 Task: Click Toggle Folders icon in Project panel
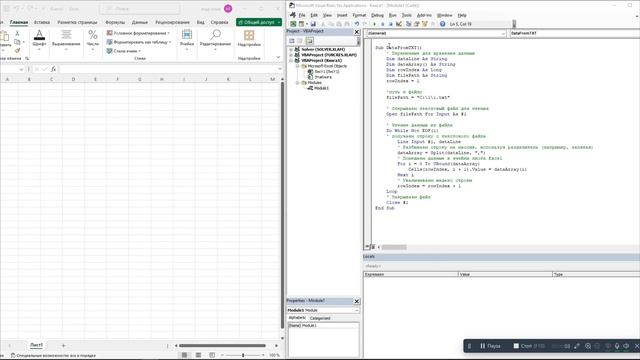310,41
